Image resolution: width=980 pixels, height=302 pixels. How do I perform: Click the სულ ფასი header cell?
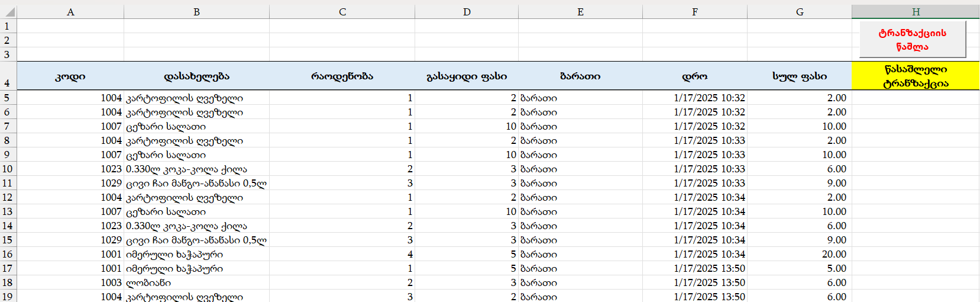(799, 76)
